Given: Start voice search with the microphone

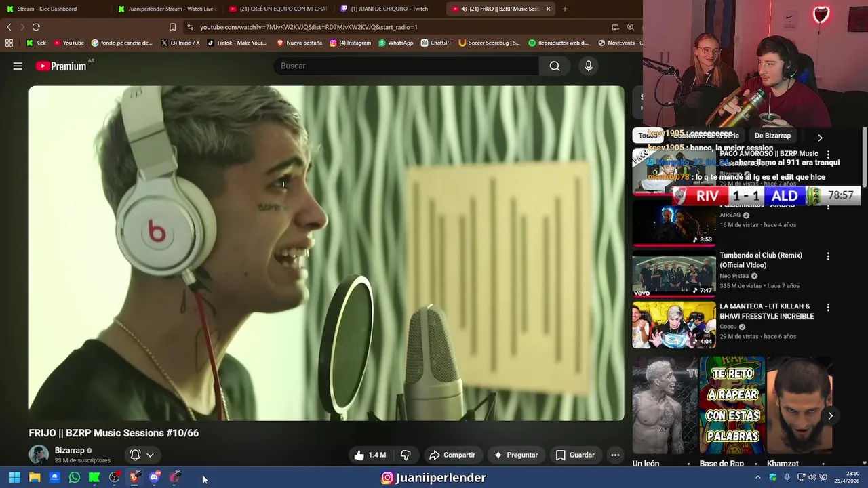Looking at the screenshot, I should click(588, 66).
